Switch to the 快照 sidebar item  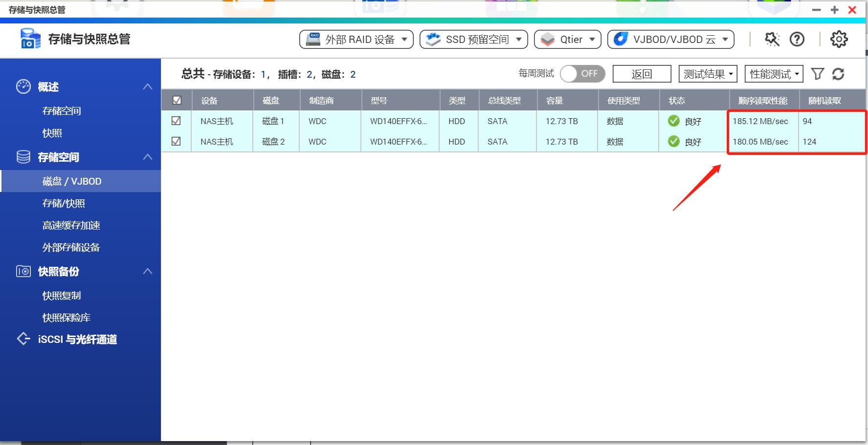(x=53, y=132)
